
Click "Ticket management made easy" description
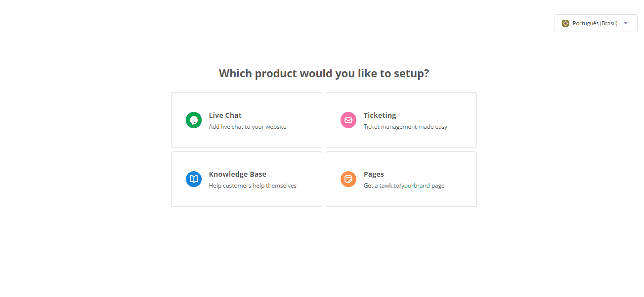[405, 127]
